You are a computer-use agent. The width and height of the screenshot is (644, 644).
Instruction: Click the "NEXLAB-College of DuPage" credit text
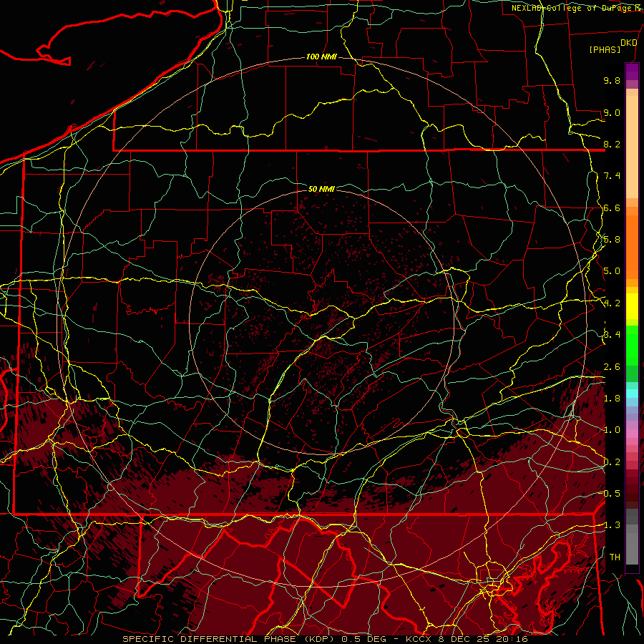point(572,8)
